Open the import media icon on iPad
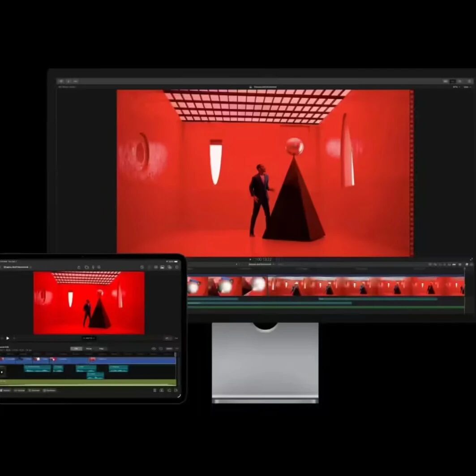The width and height of the screenshot is (476, 476). [x=87, y=267]
